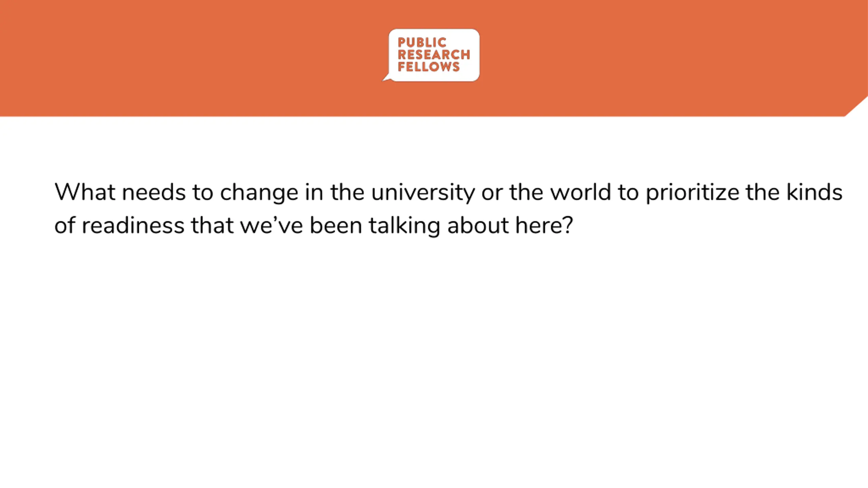
Task: Click the Public Research Fellows speech bubble logo
Action: 431,55
